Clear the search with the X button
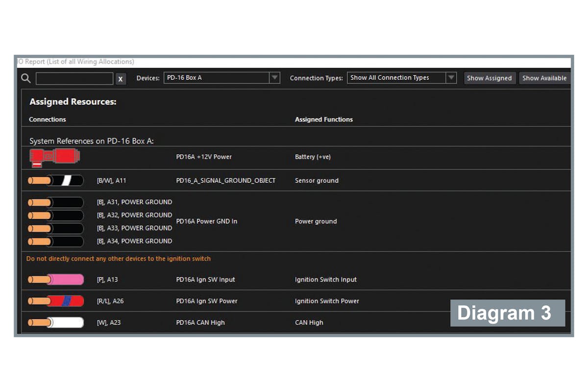The width and height of the screenshot is (588, 392). (x=121, y=78)
